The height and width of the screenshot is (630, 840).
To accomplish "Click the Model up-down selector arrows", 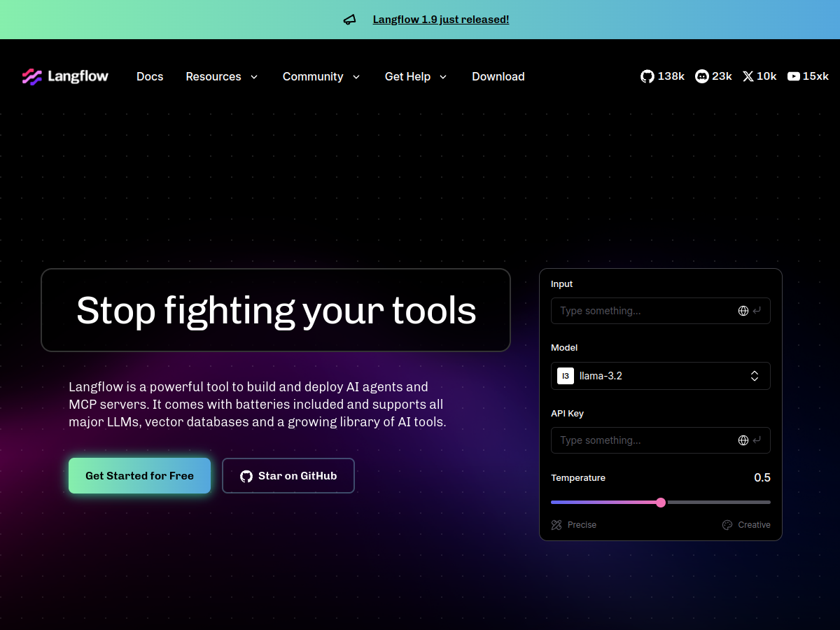I will pos(755,376).
